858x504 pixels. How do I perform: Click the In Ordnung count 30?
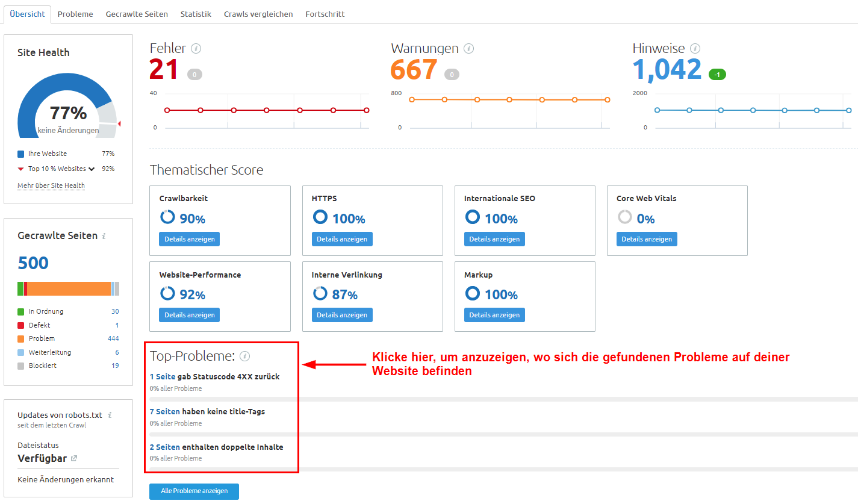[115, 311]
